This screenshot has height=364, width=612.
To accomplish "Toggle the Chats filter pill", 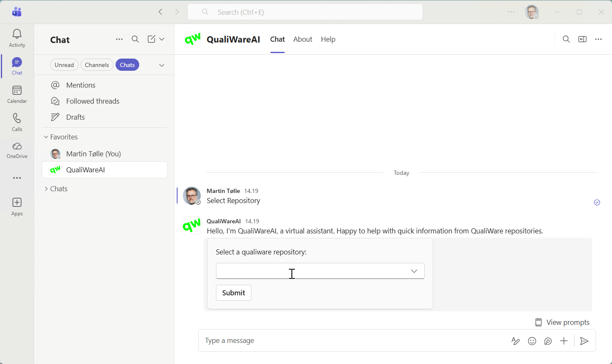I will click(127, 65).
